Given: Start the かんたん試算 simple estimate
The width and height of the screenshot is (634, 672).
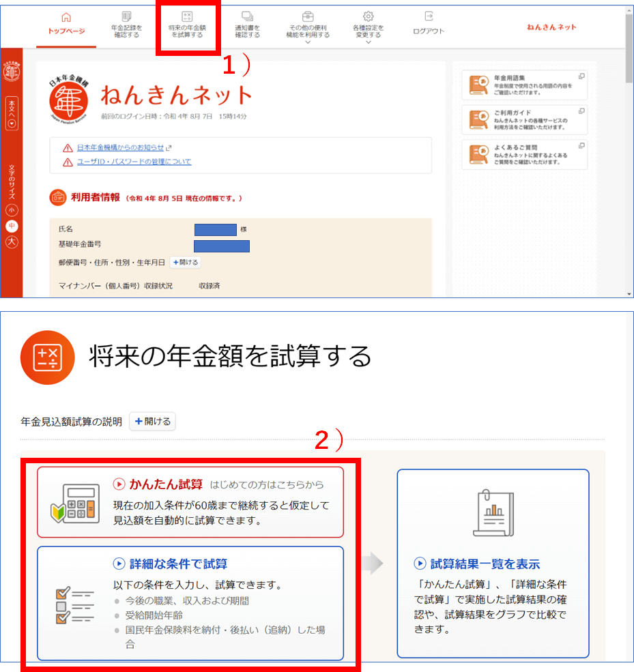Looking at the screenshot, I should pos(190,502).
